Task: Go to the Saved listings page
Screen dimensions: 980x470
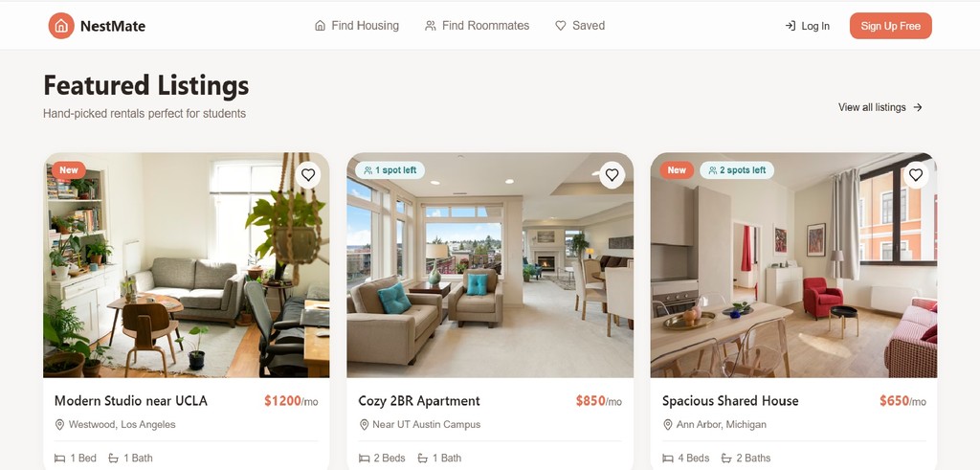Action: pos(580,26)
